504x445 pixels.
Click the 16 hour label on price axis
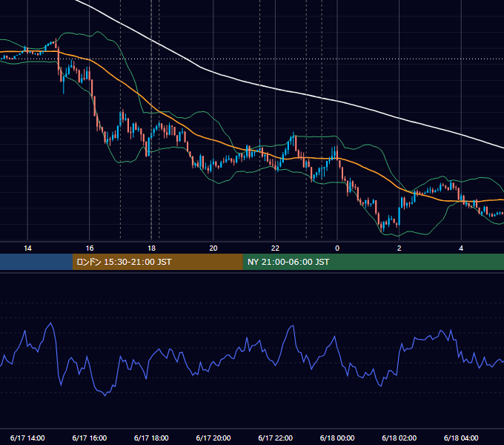click(90, 248)
